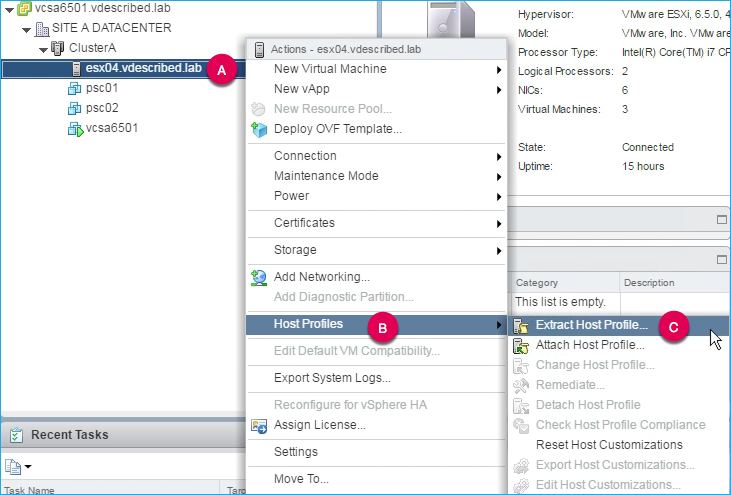Click the esx04 host icon in the tree
The height and width of the screenshot is (495, 731).
(76, 69)
